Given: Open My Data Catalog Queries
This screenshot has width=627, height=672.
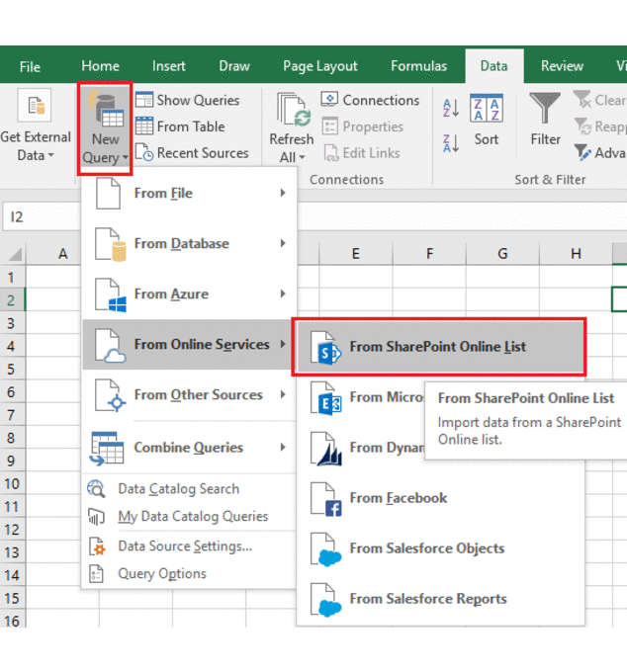Looking at the screenshot, I should click(189, 517).
